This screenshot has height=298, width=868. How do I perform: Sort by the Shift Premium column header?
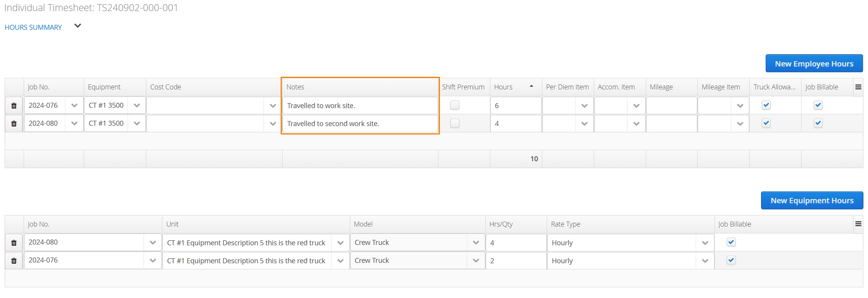click(x=463, y=87)
